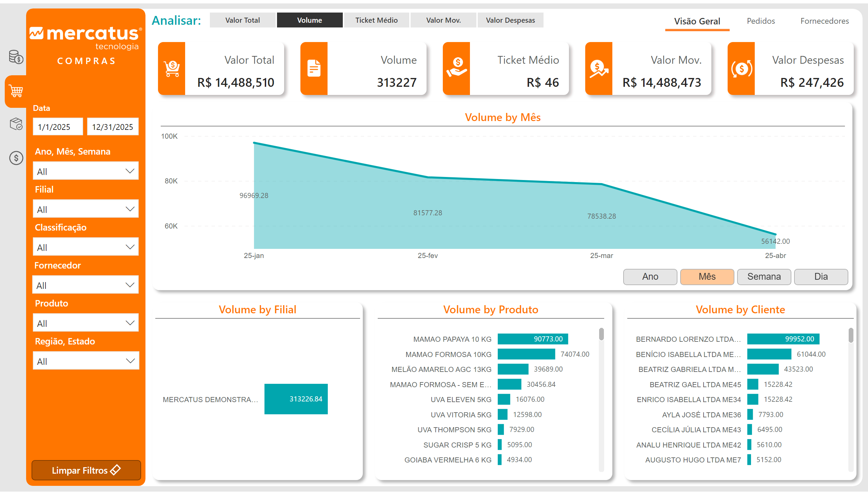The width and height of the screenshot is (868, 495).
Task: Click the Valor Total cart card icon
Action: point(172,69)
